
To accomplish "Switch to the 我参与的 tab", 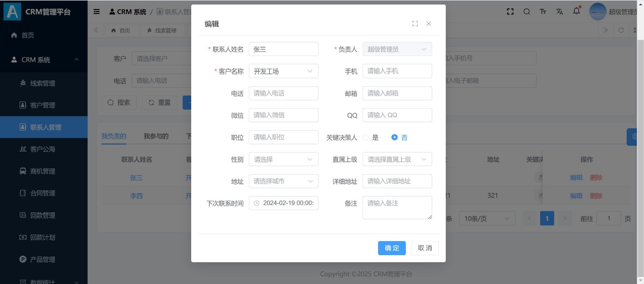I will [x=156, y=136].
